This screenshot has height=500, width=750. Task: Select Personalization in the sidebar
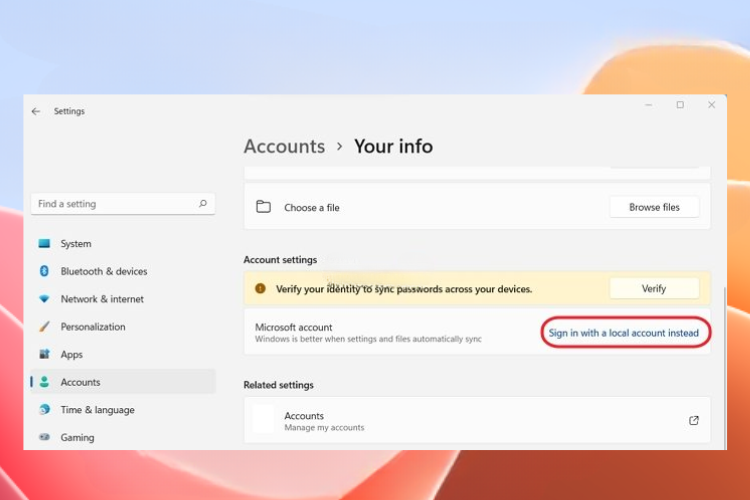pyautogui.click(x=123, y=327)
